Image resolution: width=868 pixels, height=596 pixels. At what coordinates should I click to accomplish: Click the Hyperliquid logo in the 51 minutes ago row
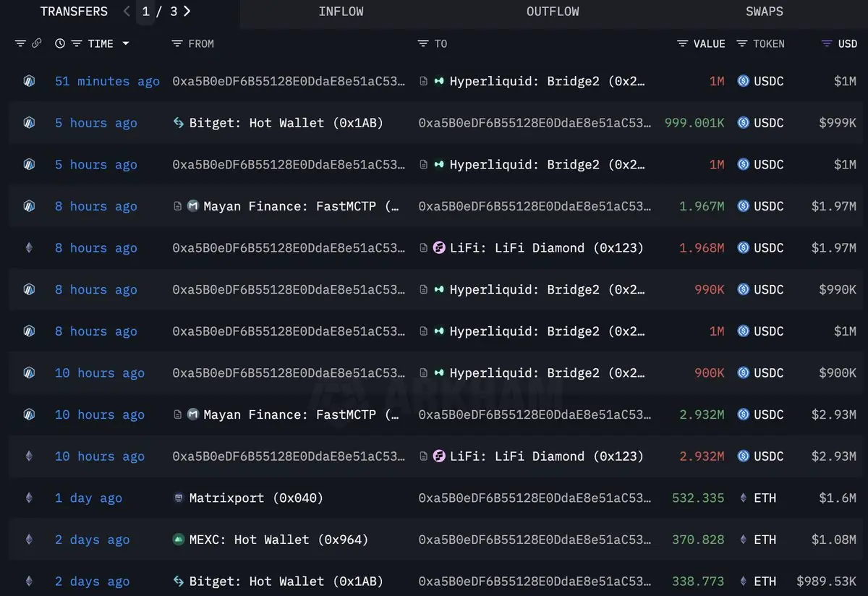[439, 82]
